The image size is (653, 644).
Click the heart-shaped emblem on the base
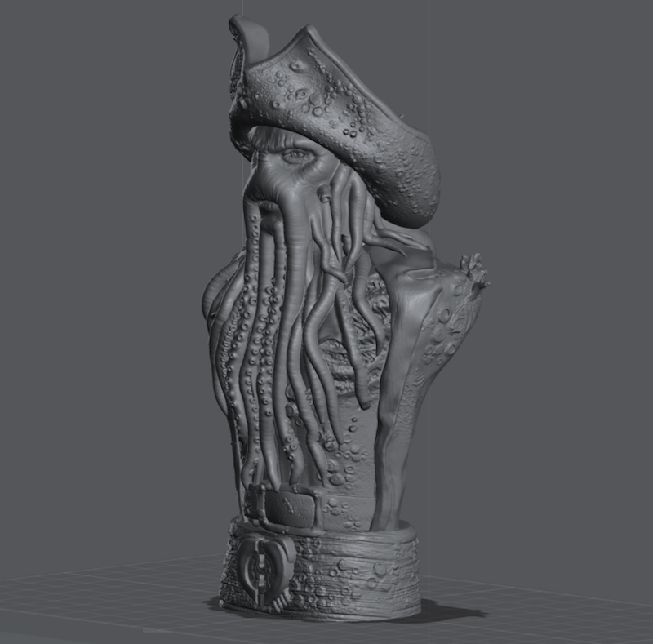point(263,563)
